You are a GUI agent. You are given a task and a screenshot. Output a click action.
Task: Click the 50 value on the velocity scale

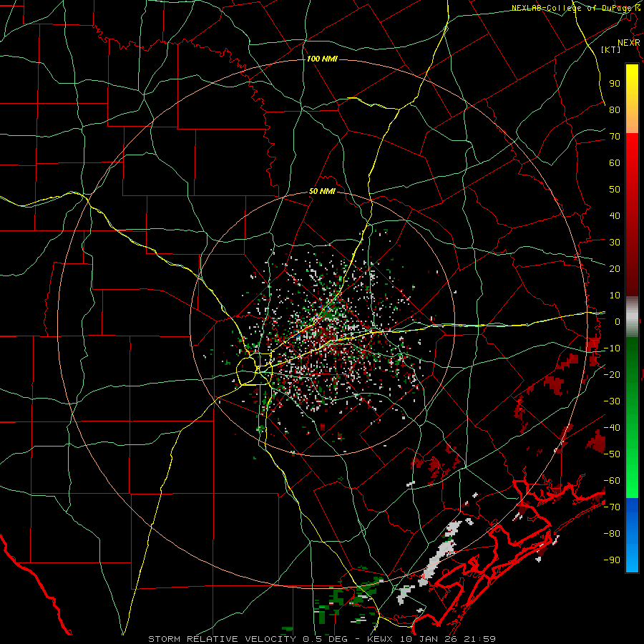point(615,190)
